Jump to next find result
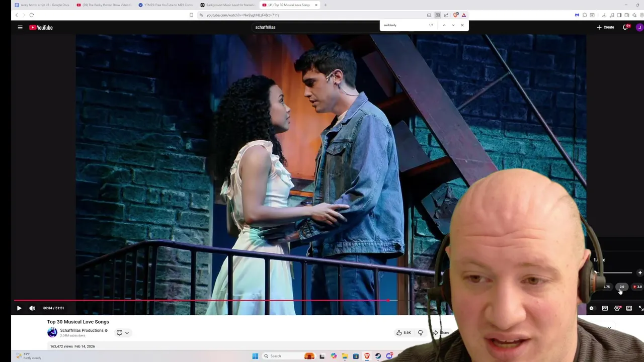Image resolution: width=644 pixels, height=362 pixels. point(453,25)
